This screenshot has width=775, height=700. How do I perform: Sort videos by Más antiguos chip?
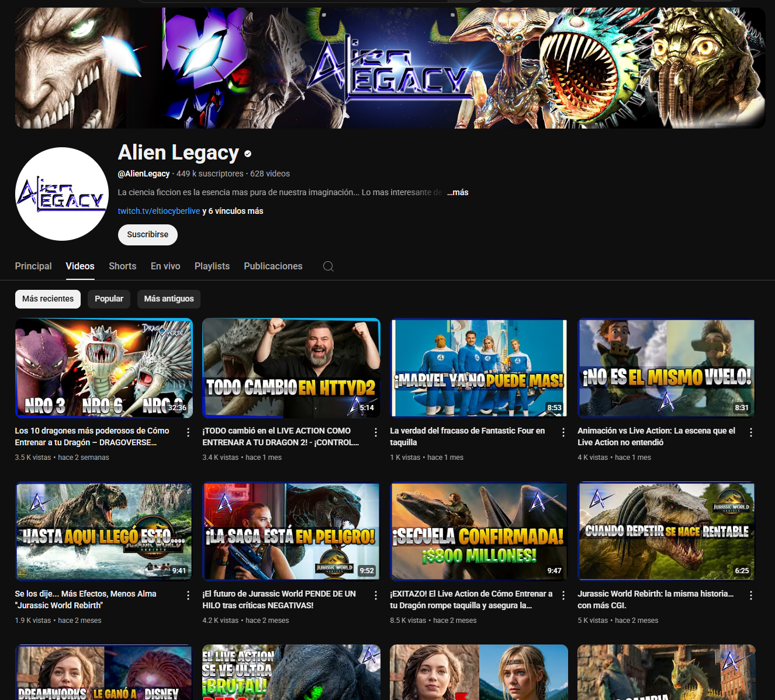[x=169, y=299]
